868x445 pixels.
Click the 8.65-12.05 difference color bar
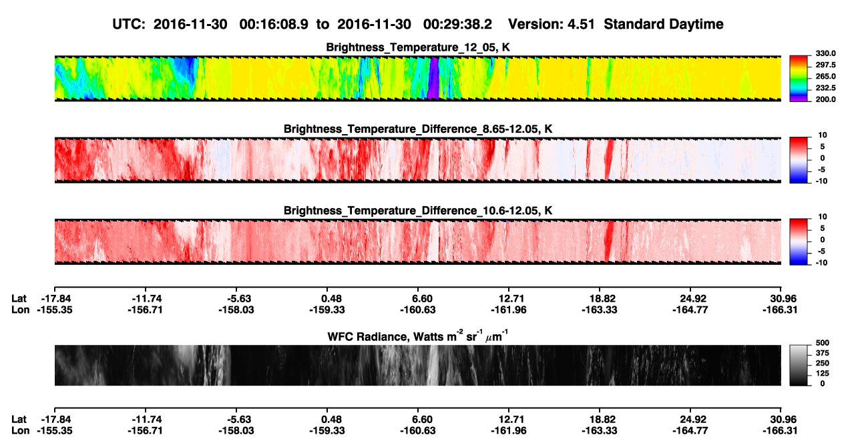(x=799, y=159)
